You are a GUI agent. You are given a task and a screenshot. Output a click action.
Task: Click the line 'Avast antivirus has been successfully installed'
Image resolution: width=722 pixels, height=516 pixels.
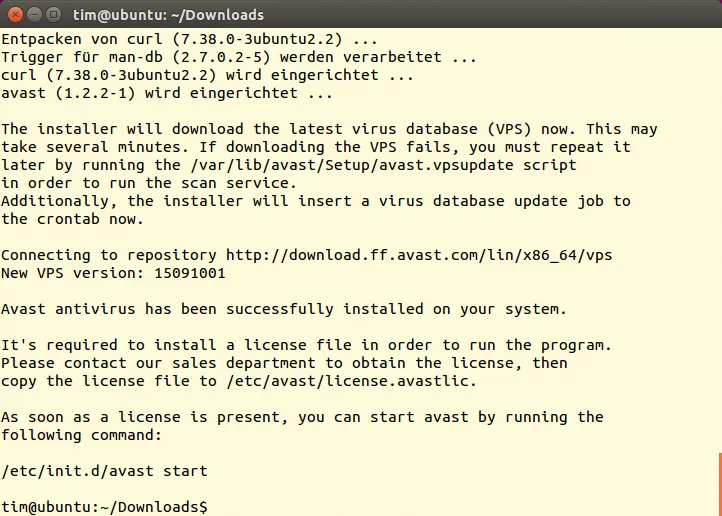[283, 309]
